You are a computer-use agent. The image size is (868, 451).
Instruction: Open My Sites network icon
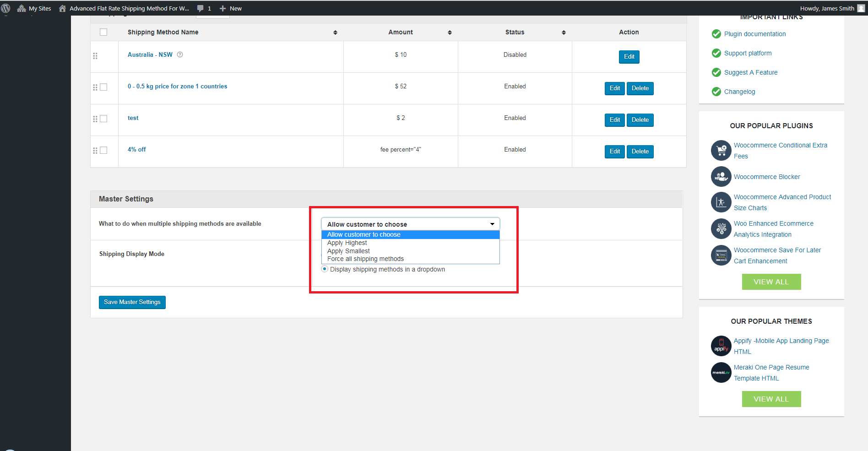pyautogui.click(x=22, y=8)
